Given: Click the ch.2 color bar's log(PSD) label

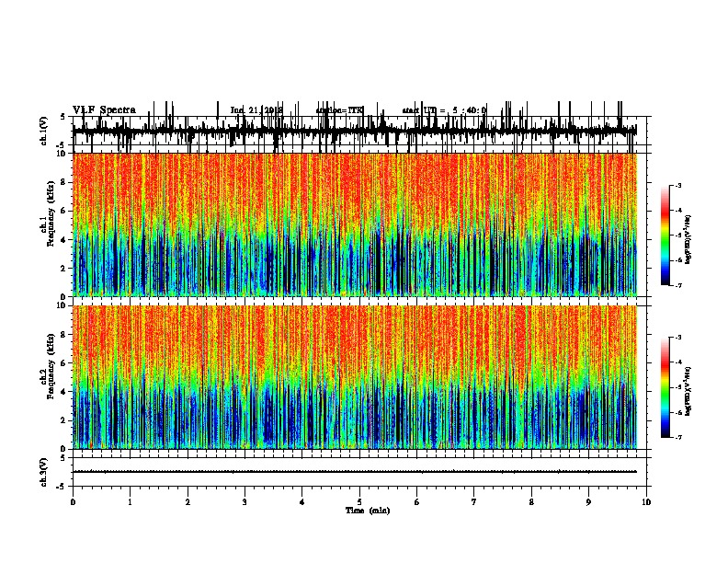Looking at the screenshot, I should (x=688, y=392).
